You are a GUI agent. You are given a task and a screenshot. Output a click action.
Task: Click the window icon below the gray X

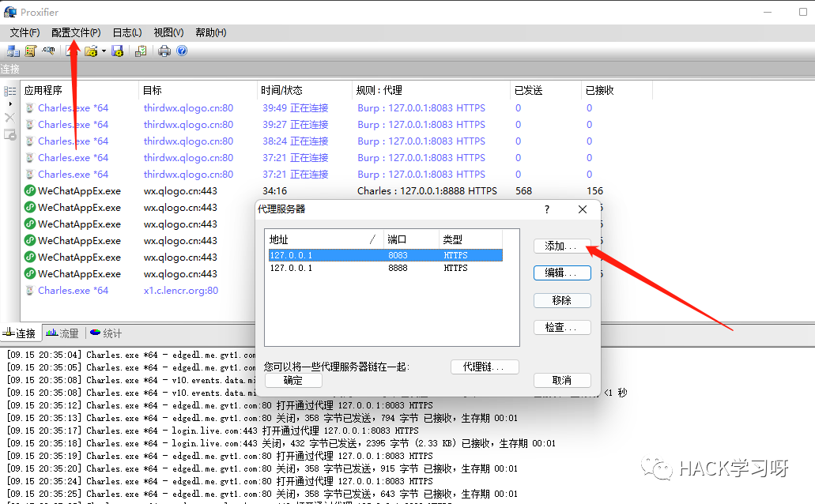click(x=9, y=134)
